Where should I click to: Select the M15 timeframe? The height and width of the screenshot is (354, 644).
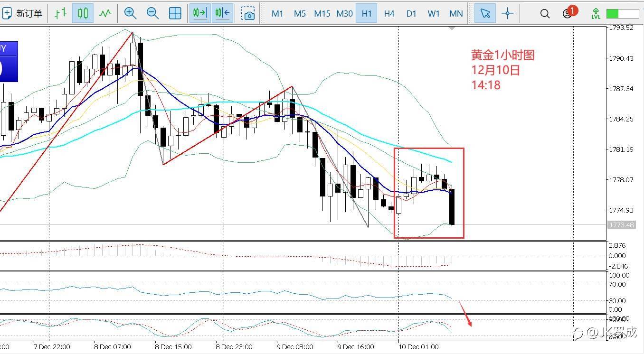[x=322, y=14]
